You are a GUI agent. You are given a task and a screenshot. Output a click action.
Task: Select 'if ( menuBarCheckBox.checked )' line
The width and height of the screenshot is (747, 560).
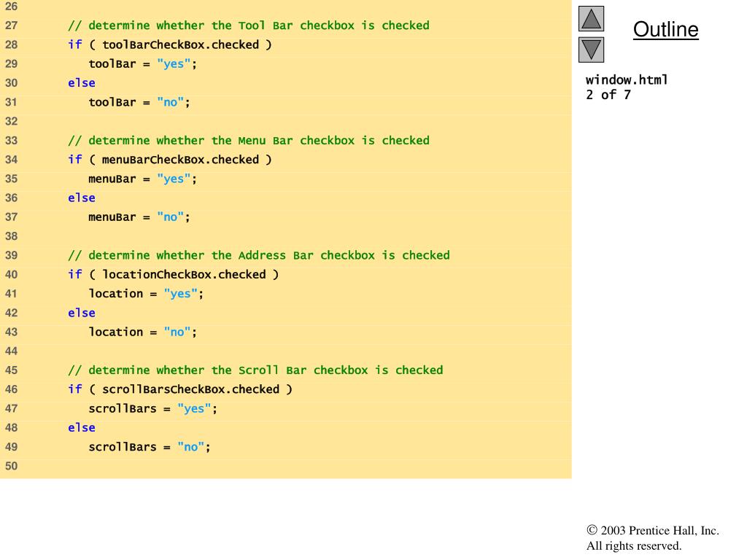point(169,160)
